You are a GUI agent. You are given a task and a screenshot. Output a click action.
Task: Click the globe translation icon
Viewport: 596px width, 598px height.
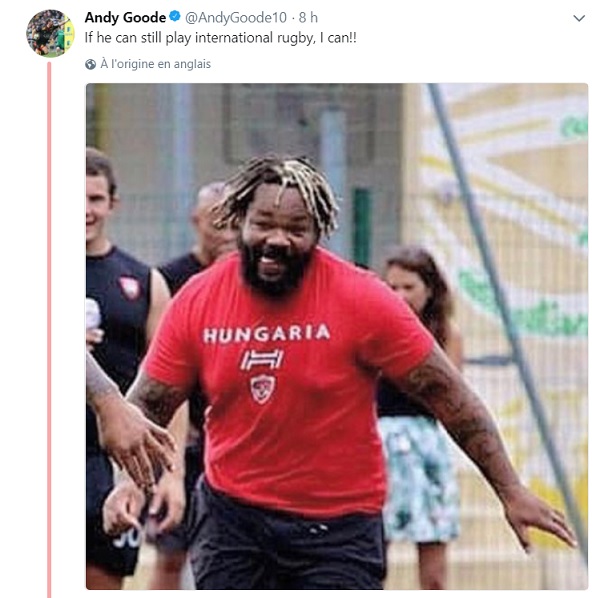click(90, 64)
